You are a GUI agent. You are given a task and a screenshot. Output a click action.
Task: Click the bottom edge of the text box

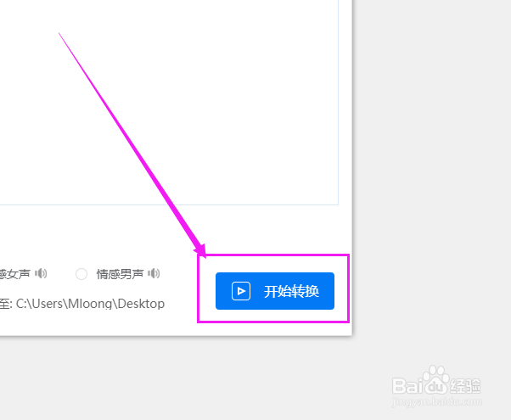169,205
